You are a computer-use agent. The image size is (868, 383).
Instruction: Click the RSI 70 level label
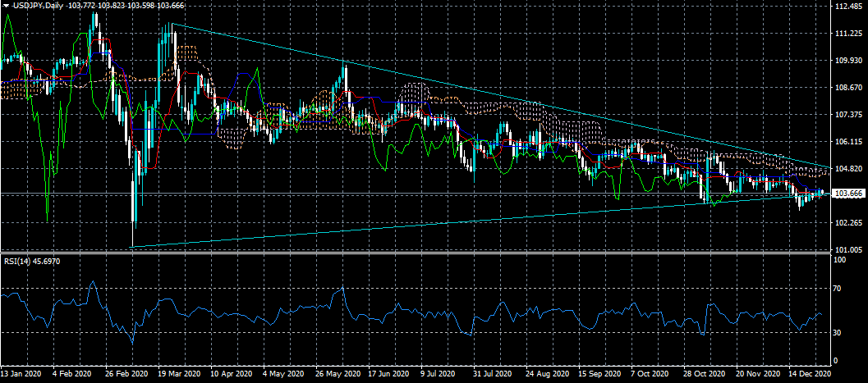(x=838, y=290)
